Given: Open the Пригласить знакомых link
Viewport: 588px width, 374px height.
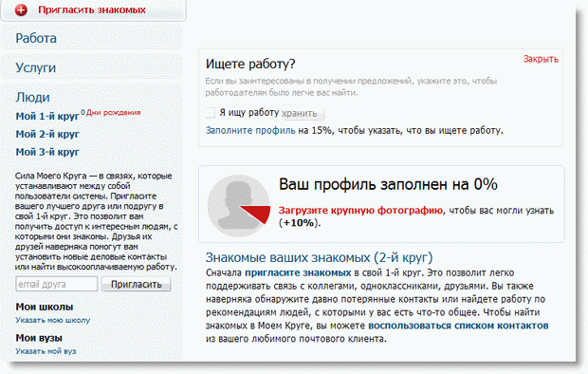Looking at the screenshot, I should (92, 9).
